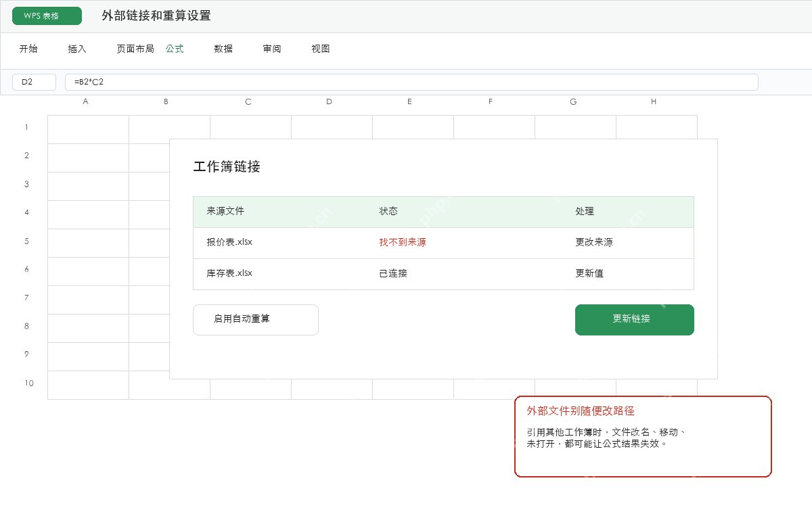812x514 pixels.
Task: Open the 开始 menu tab
Action: tap(28, 49)
